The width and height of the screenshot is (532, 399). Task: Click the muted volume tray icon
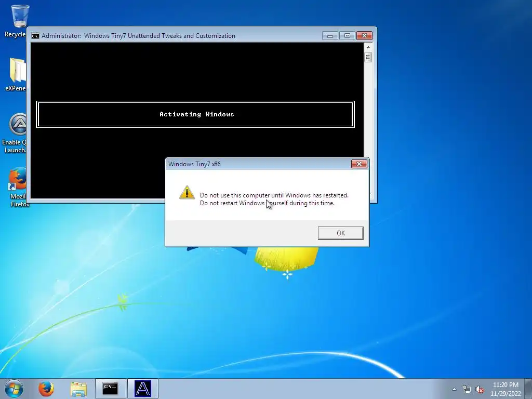tap(480, 389)
